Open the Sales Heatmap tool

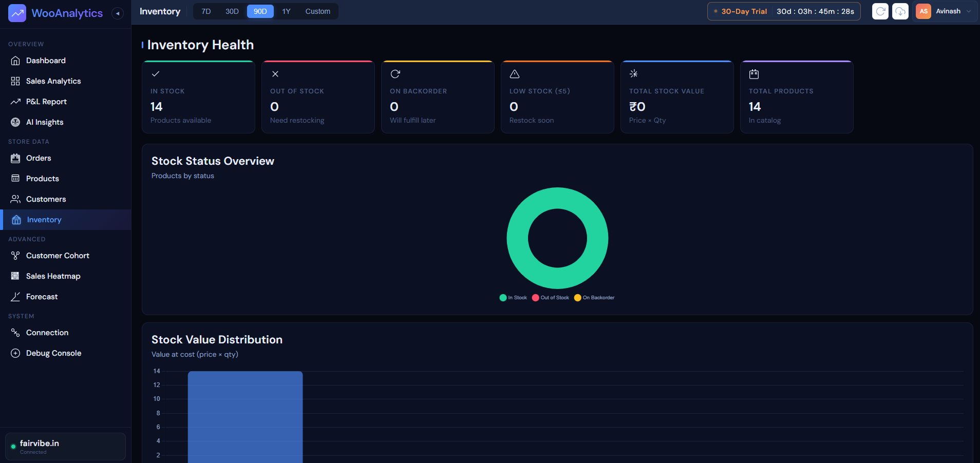pyautogui.click(x=53, y=276)
